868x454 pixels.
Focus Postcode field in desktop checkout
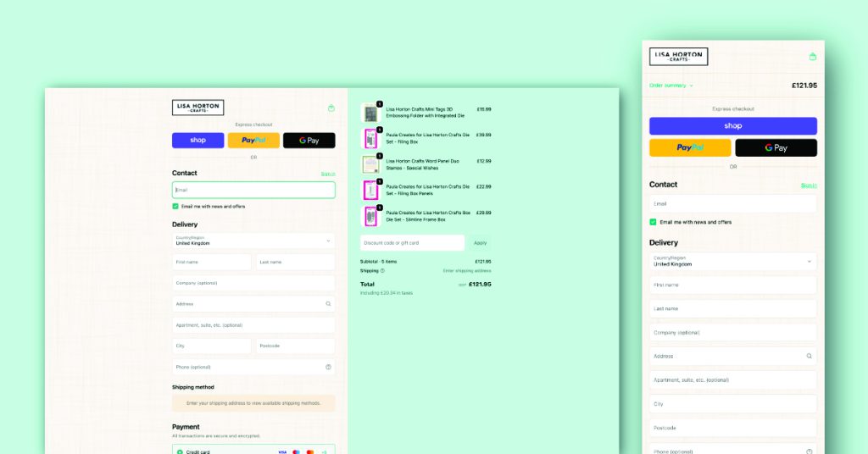tap(296, 346)
